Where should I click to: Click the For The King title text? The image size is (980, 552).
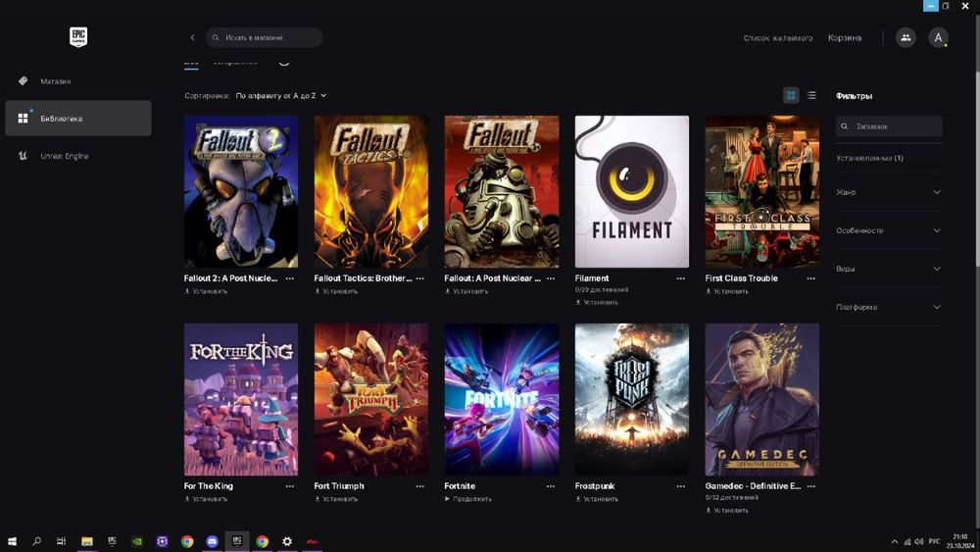coord(208,485)
